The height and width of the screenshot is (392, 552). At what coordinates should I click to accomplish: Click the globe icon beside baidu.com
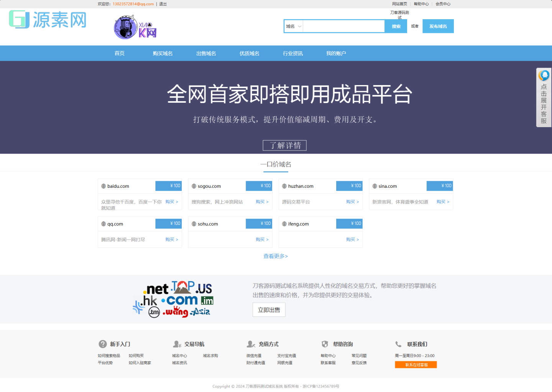pyautogui.click(x=103, y=186)
